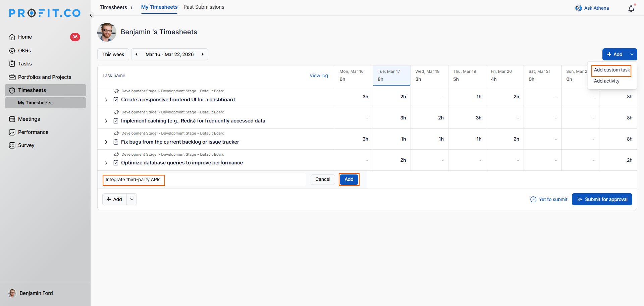Open the OKRs page
This screenshot has height=306, width=644.
[x=24, y=51]
